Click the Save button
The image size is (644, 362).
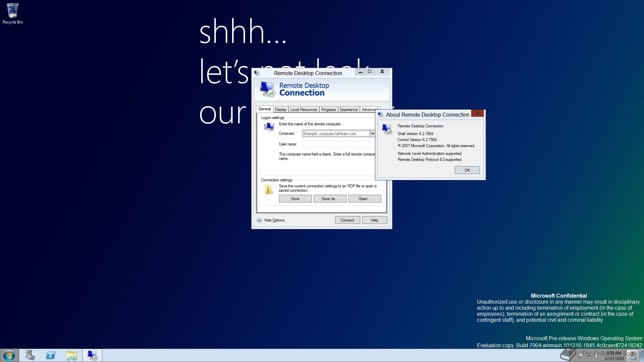click(x=295, y=199)
